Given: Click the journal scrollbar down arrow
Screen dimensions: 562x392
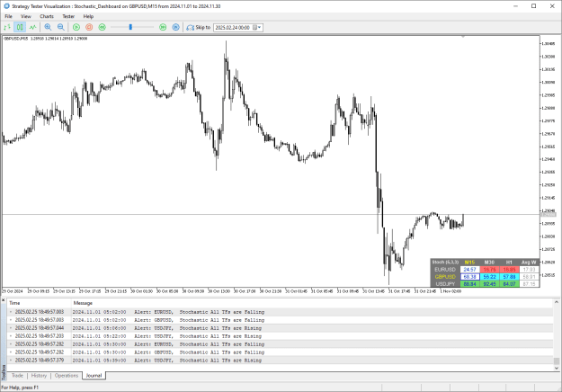Looking at the screenshot, I should pos(557,368).
